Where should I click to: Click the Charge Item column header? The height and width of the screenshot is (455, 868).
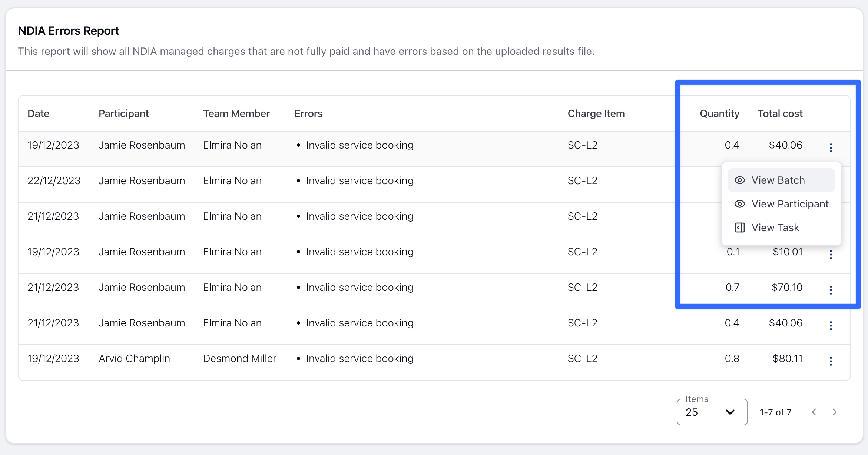point(596,113)
